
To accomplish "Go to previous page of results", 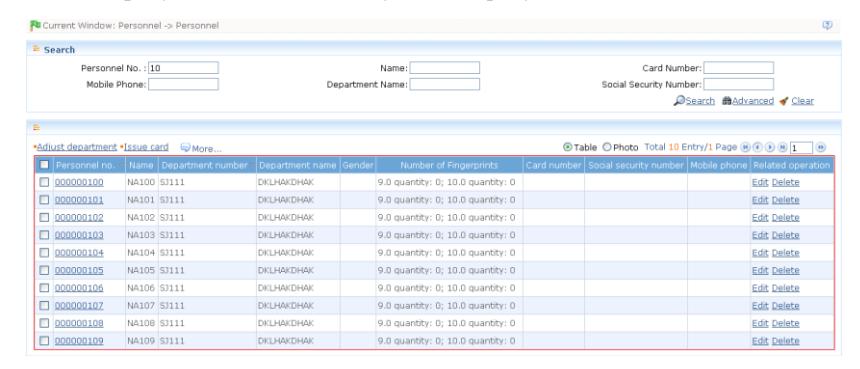I will pyautogui.click(x=757, y=147).
